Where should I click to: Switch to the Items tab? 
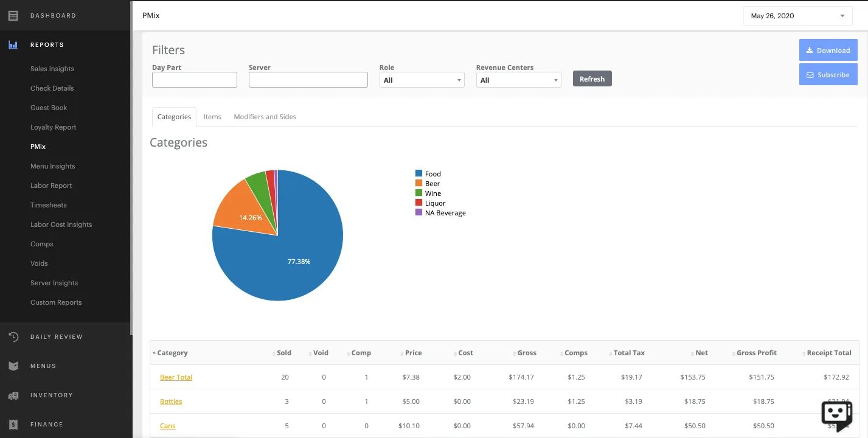tap(212, 117)
